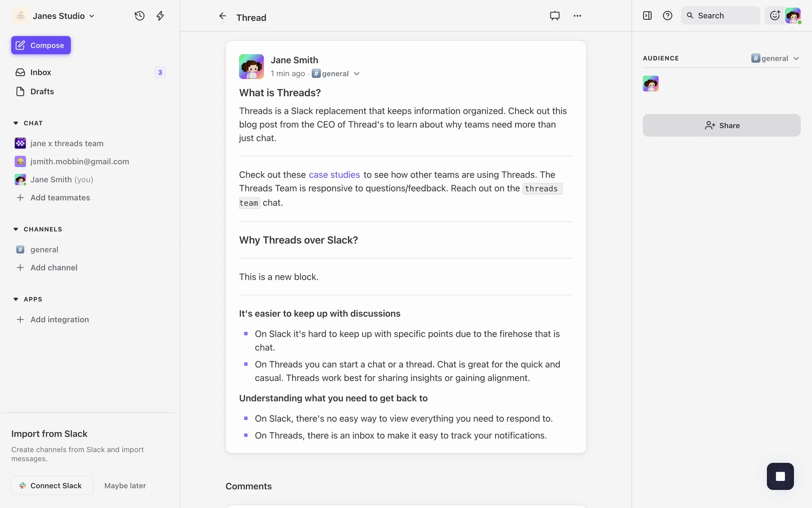Viewport: 812px width, 508px height.
Task: Click Connect Slack button
Action: pyautogui.click(x=52, y=486)
